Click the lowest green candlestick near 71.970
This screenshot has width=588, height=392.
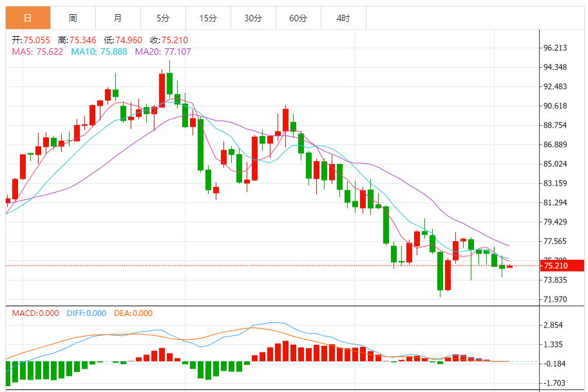click(441, 271)
